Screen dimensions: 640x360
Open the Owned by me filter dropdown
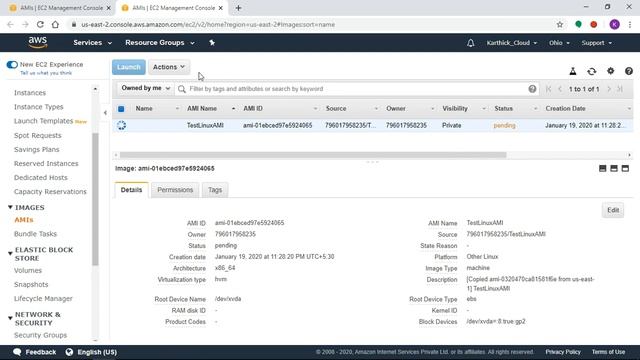146,88
